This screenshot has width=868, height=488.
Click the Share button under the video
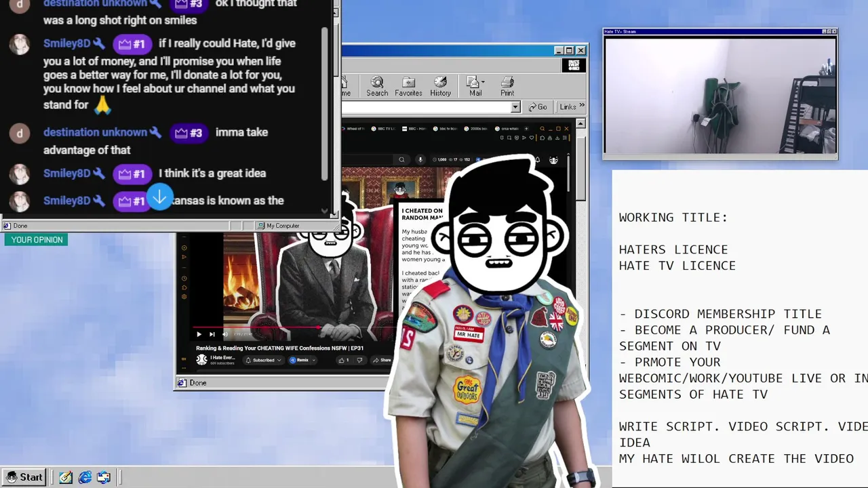point(381,361)
